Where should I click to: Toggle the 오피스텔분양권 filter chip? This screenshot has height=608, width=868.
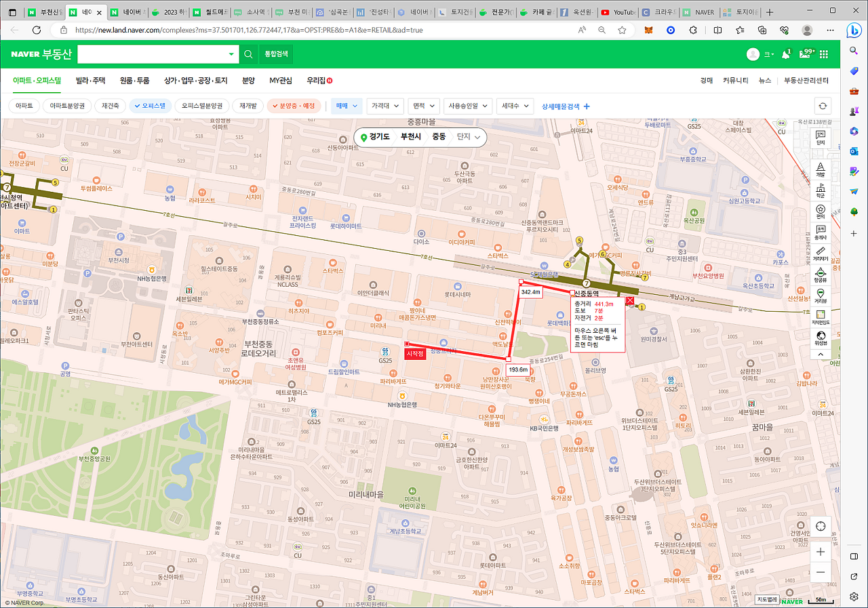(201, 106)
